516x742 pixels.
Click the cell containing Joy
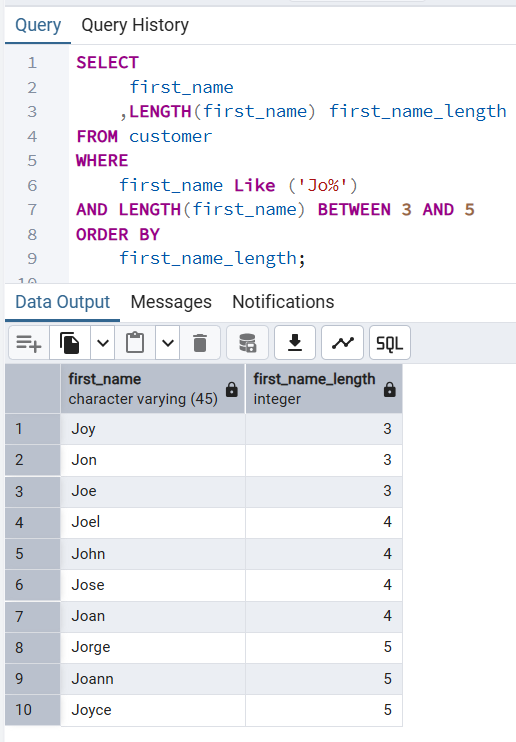pyautogui.click(x=152, y=429)
